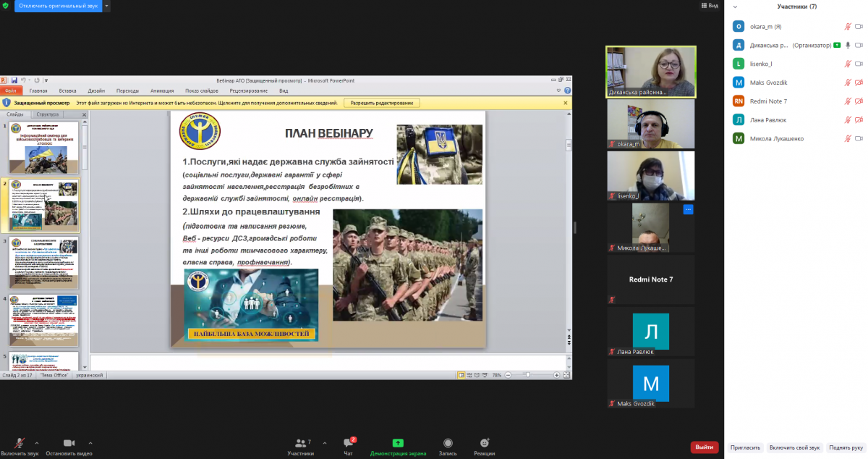Stop video with the camera button
868x459 pixels.
(x=69, y=445)
